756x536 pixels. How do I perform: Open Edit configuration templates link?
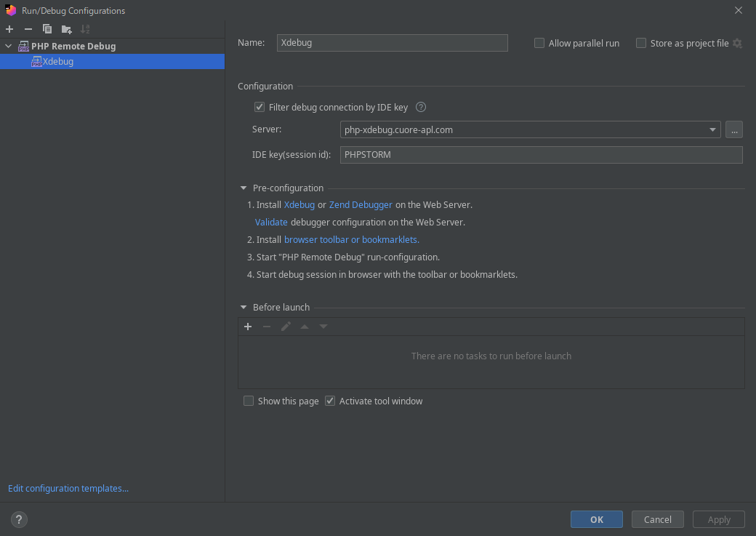click(68, 488)
